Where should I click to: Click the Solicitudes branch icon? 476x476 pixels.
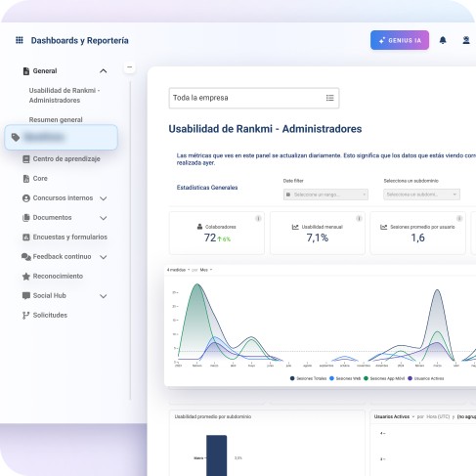(26, 316)
